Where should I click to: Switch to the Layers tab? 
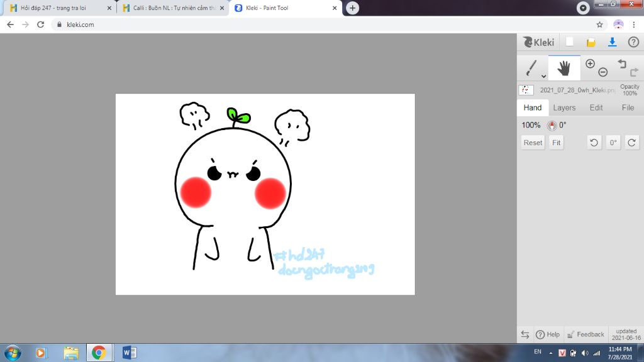[x=564, y=107]
